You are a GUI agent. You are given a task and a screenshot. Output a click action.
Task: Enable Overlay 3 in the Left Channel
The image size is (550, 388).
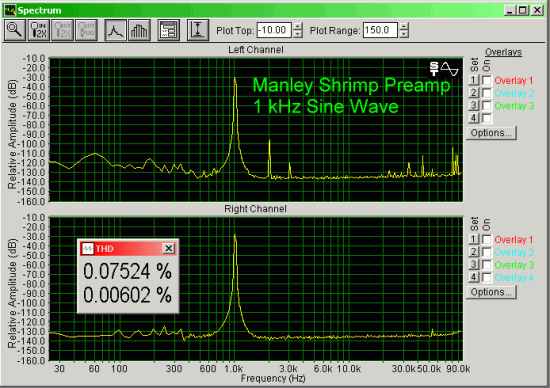(x=487, y=106)
